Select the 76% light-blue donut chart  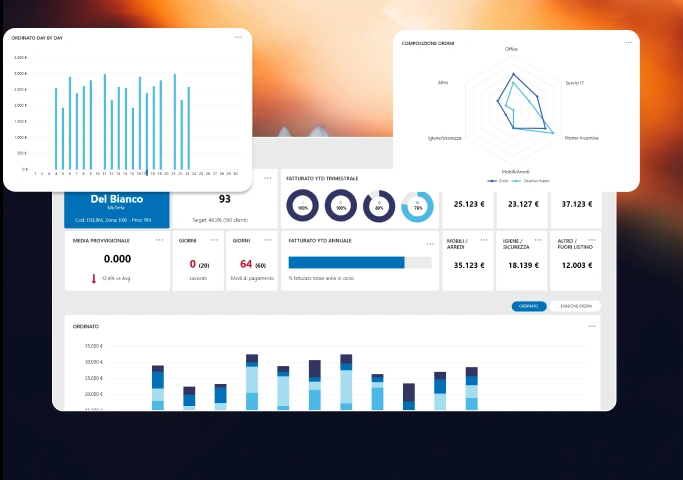coord(417,207)
